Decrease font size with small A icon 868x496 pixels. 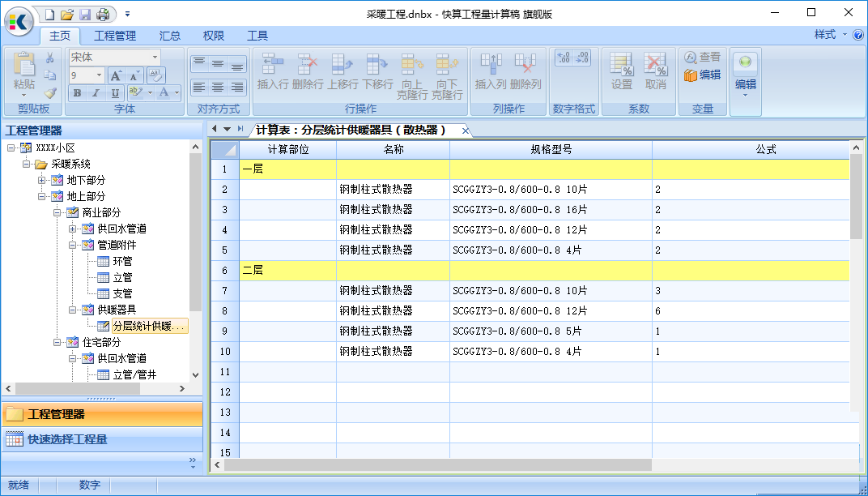(134, 75)
